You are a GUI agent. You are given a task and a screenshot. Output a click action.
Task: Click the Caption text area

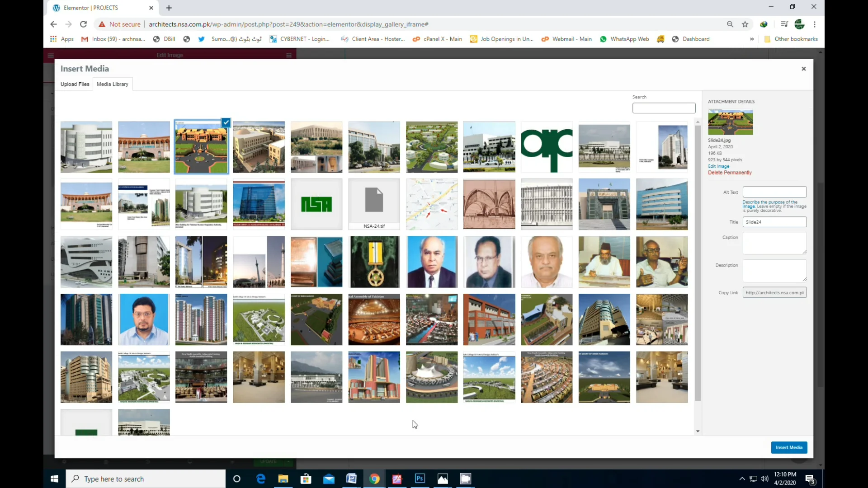[774, 243]
